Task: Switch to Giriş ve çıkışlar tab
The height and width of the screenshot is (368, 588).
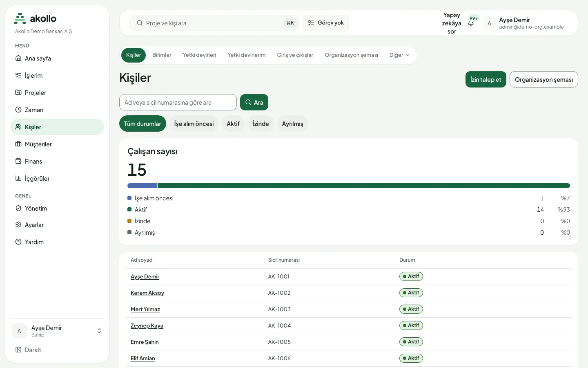Action: 295,55
